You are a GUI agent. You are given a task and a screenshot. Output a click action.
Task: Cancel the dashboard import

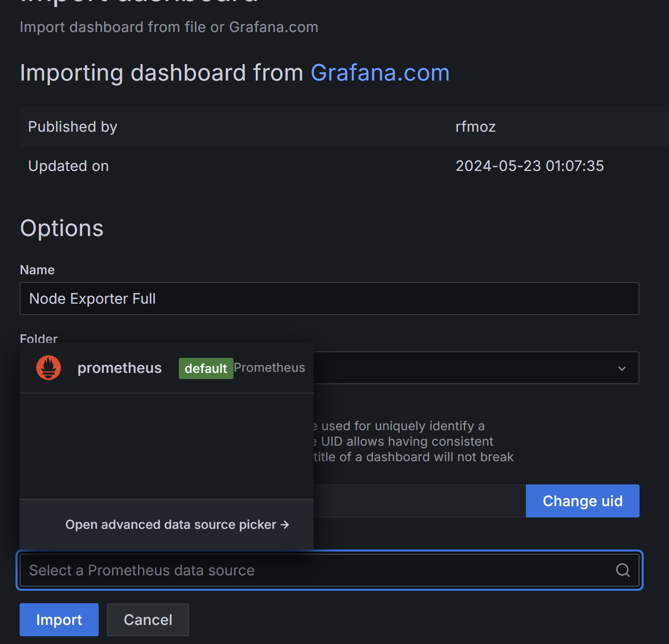coord(148,620)
